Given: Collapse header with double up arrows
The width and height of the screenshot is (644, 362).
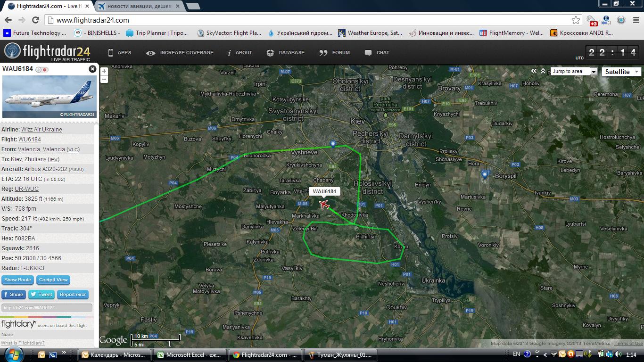Looking at the screenshot, I should tap(543, 71).
